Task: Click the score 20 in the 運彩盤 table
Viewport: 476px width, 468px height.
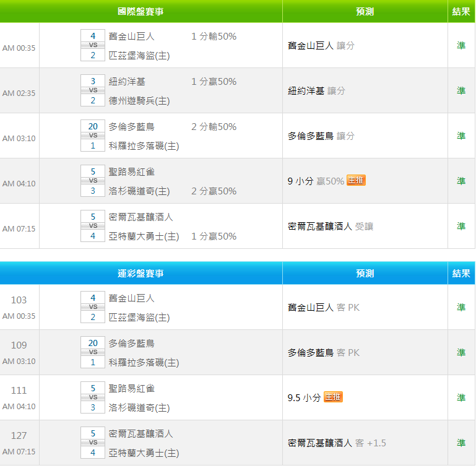Action: point(93,343)
